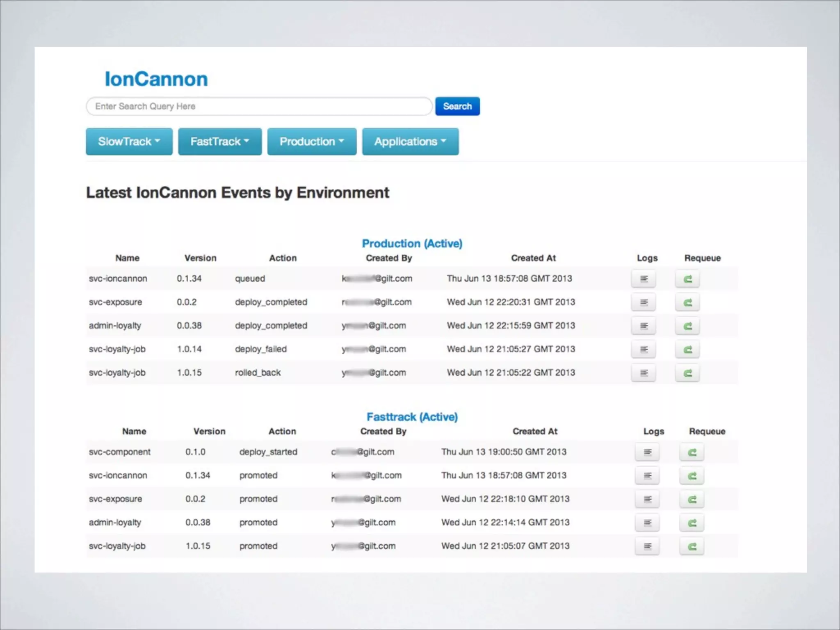Image resolution: width=840 pixels, height=630 pixels.
Task: Open logs for svc-ioncannon queued production event
Action: point(644,279)
